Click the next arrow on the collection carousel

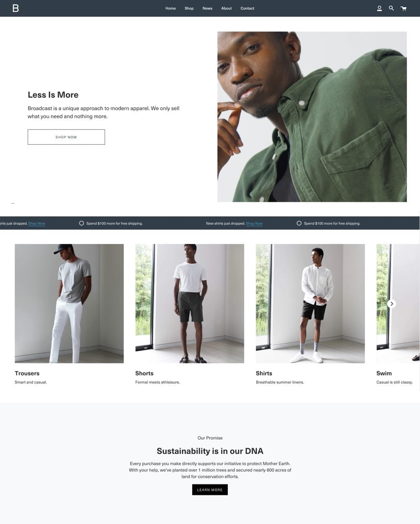point(391,304)
